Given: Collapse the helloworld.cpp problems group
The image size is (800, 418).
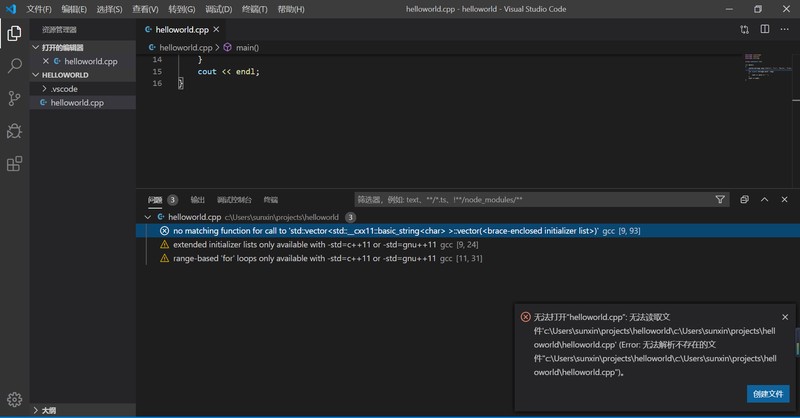Looking at the screenshot, I should tap(147, 217).
